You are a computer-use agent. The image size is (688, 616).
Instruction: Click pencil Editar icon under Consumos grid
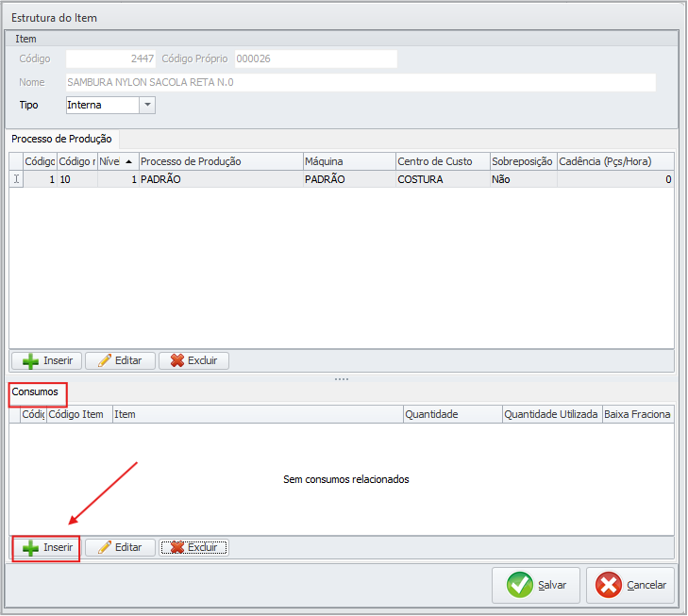(105, 547)
